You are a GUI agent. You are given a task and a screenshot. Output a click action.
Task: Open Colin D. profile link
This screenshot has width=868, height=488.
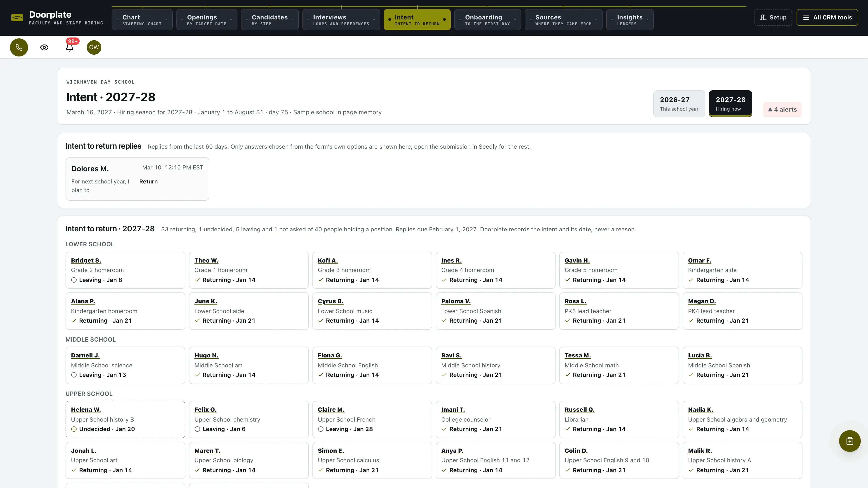point(576,451)
